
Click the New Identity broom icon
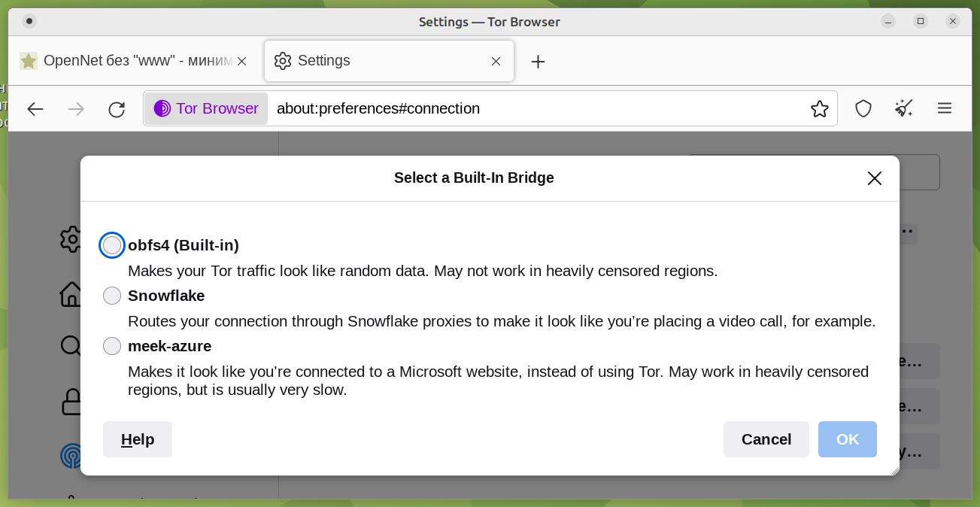click(904, 109)
